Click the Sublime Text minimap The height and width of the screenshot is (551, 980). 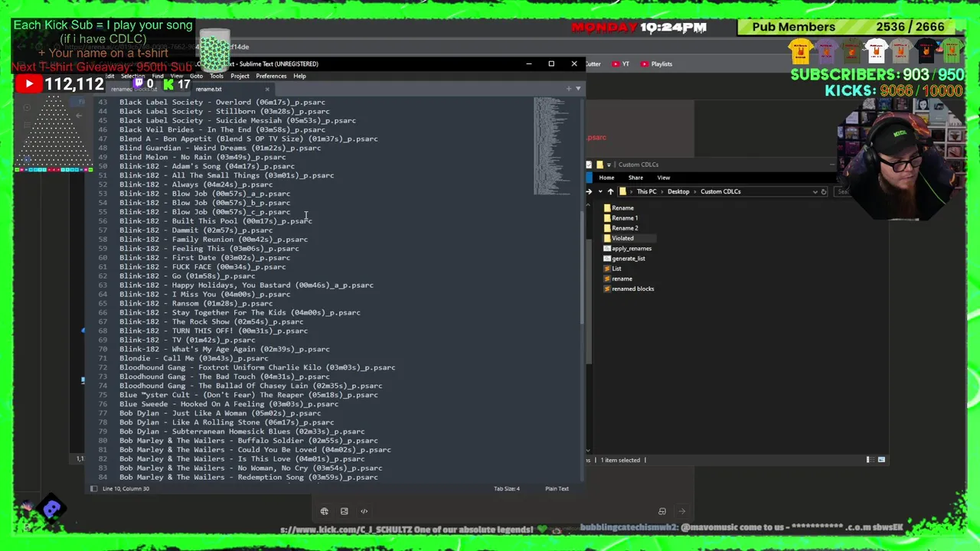coord(551,145)
